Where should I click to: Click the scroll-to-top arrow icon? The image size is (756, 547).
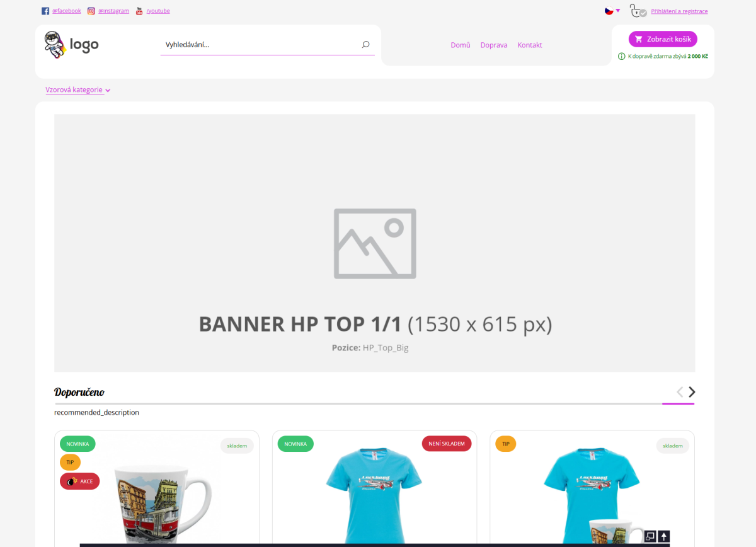click(x=663, y=536)
